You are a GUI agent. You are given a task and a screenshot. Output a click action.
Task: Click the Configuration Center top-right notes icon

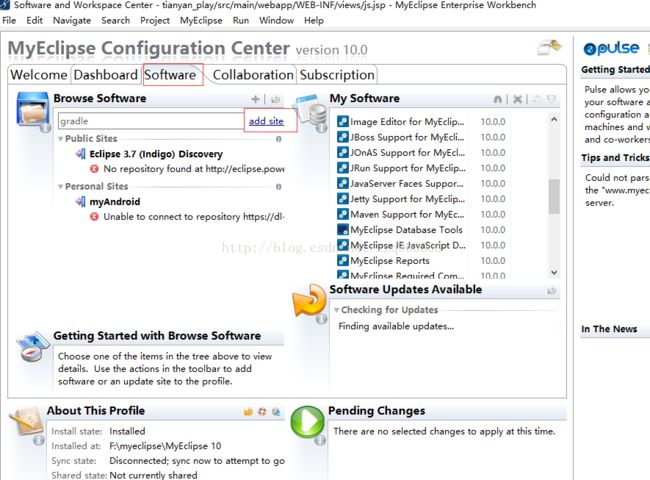click(549, 47)
